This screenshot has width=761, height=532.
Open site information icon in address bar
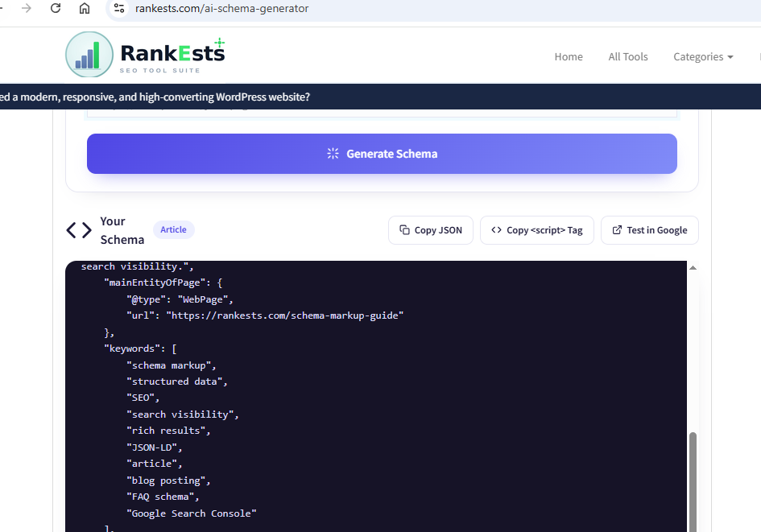point(119,8)
